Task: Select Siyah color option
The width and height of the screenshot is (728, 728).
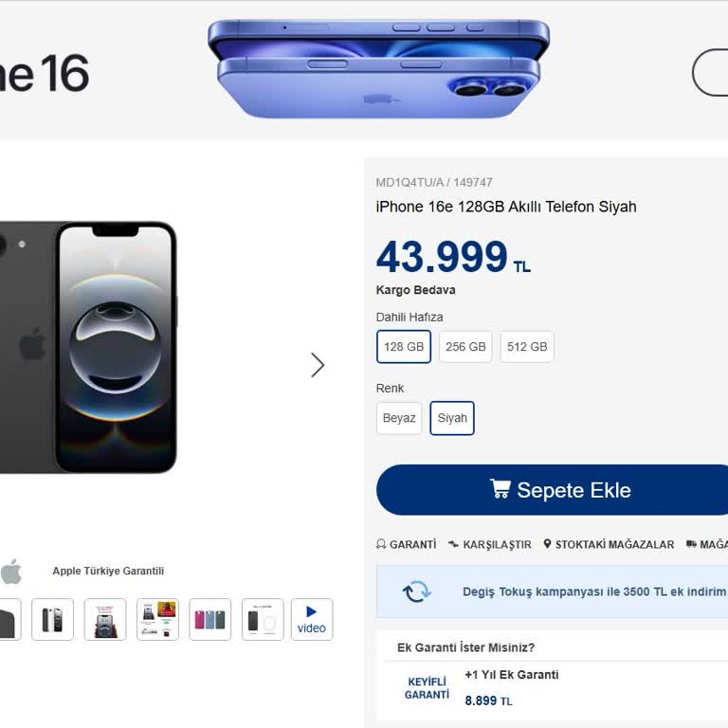Action: tap(452, 418)
